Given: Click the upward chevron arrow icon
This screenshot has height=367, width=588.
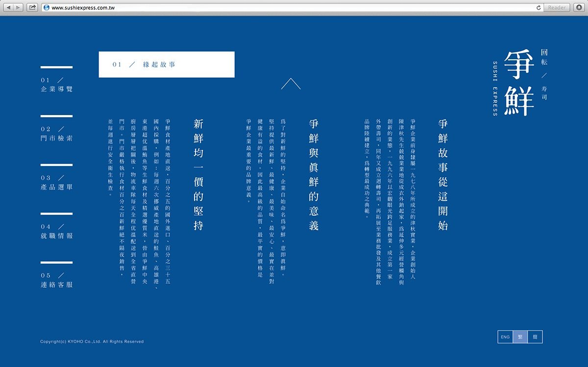Looking at the screenshot, I should click(291, 84).
